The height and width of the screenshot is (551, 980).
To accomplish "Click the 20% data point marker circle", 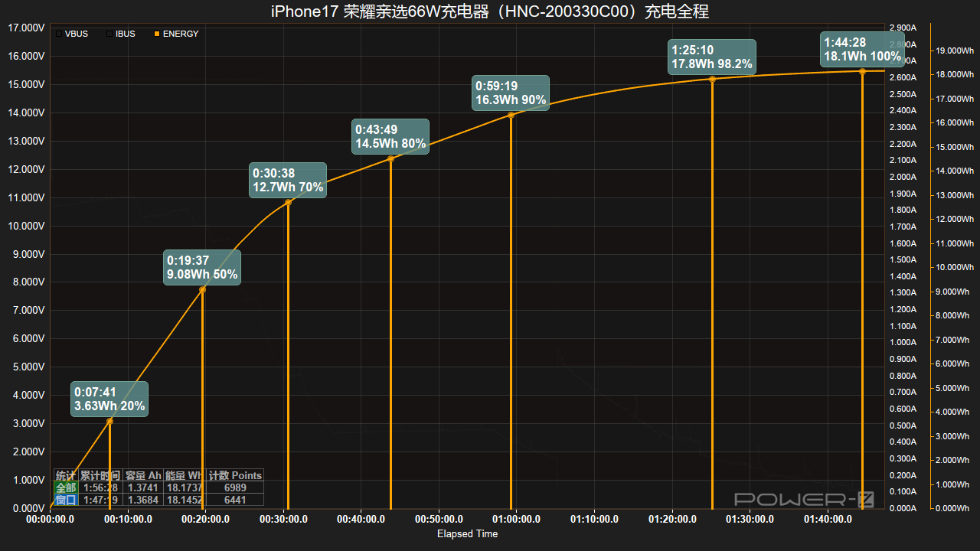I will point(109,421).
